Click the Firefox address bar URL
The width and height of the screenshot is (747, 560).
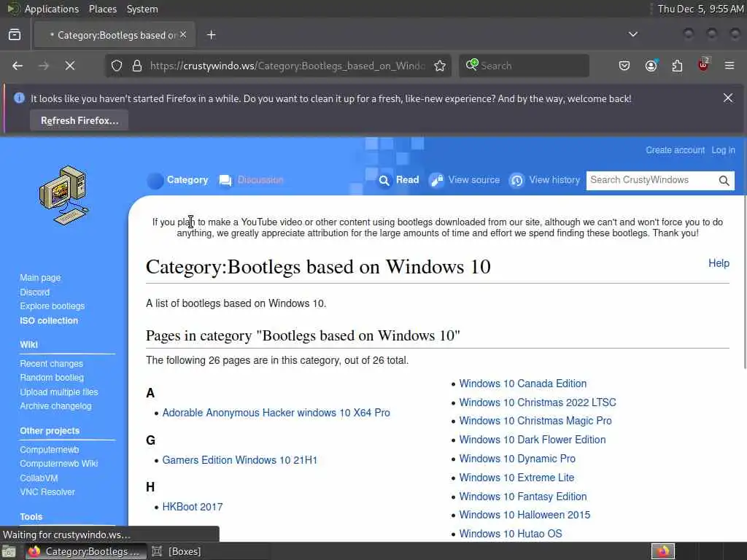coord(287,66)
